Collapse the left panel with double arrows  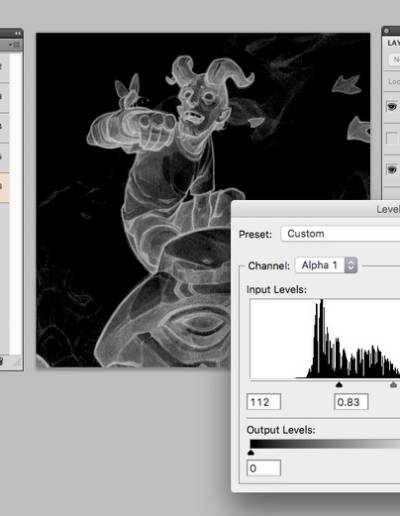tap(18, 33)
